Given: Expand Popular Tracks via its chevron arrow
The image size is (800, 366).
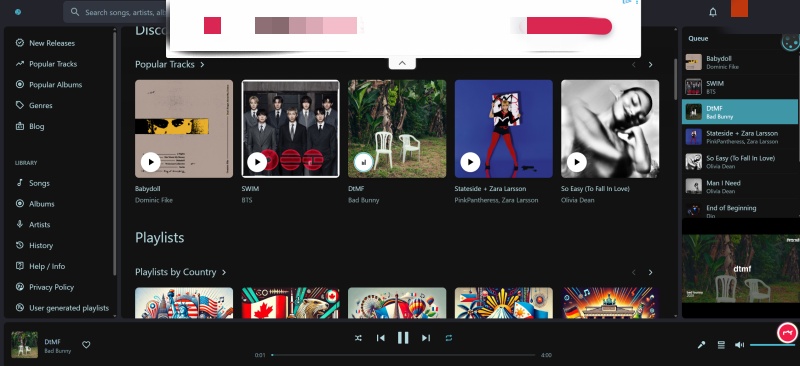Looking at the screenshot, I should pos(202,65).
